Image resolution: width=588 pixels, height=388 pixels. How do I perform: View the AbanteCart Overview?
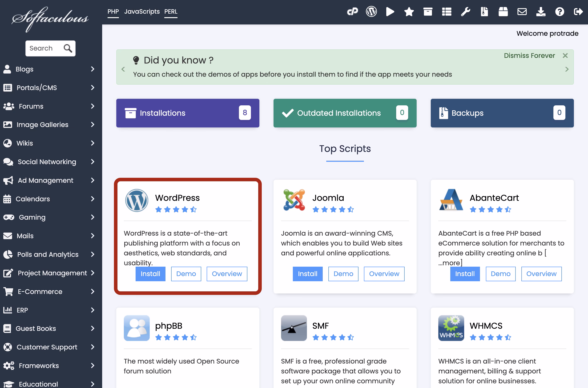click(x=541, y=274)
